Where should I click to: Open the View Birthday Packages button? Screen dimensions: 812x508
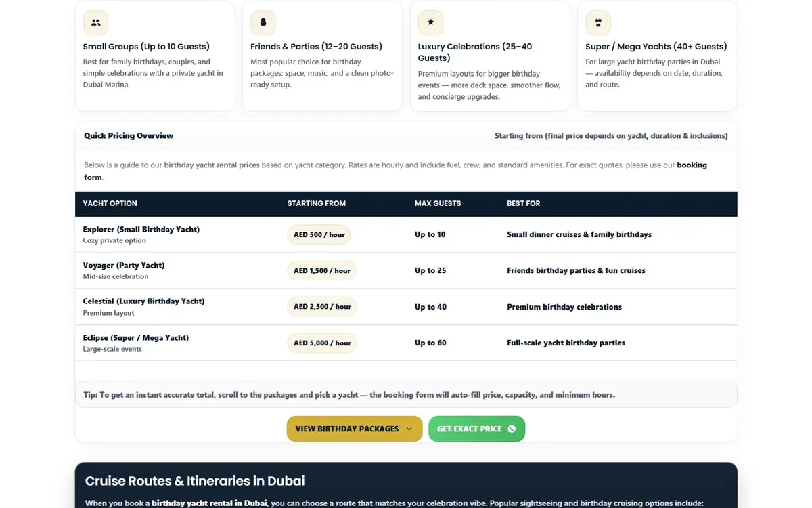click(x=355, y=429)
